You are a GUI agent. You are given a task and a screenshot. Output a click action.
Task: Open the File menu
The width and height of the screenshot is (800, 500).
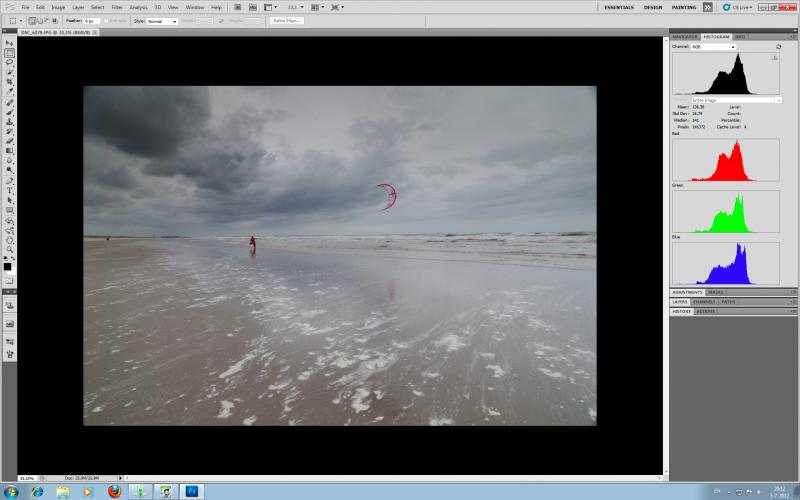(25, 7)
